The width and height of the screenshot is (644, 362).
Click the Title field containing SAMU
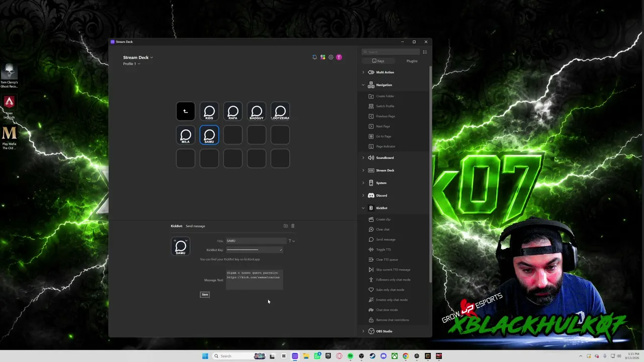pyautogui.click(x=256, y=241)
